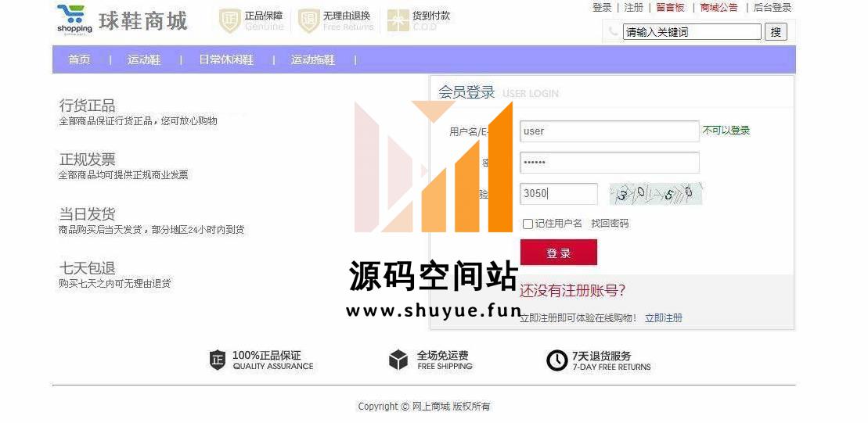
Task: Click the 登录 link in top bar
Action: (x=602, y=8)
